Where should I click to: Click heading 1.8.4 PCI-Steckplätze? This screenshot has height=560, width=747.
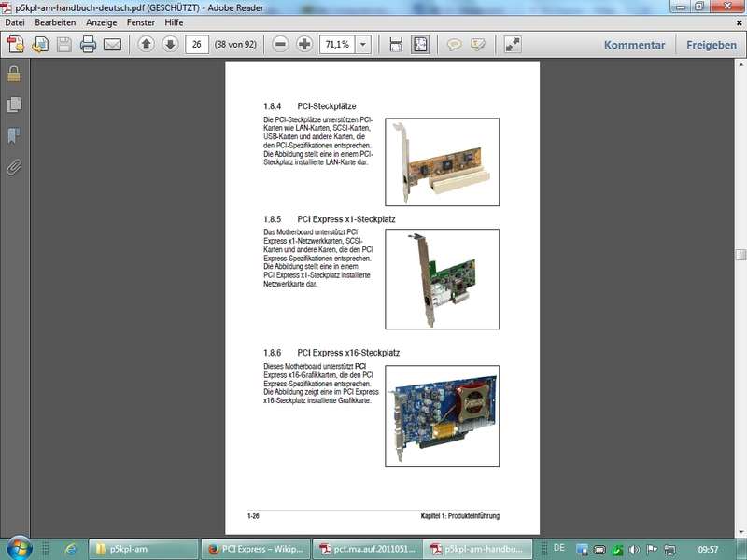(310, 106)
